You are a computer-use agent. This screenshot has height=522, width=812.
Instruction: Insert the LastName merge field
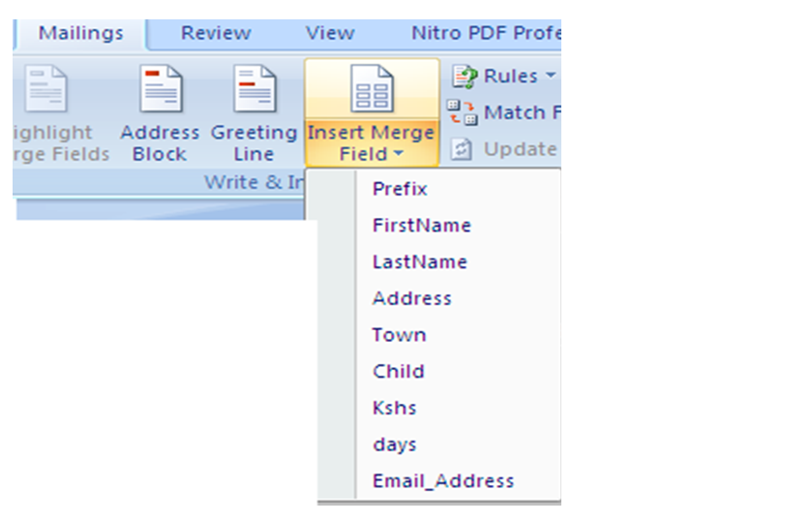coord(419,262)
